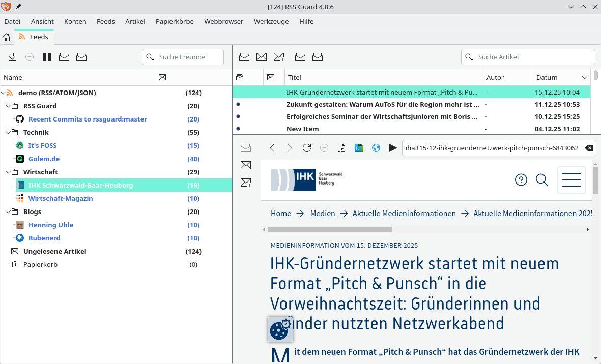
Task: Click inside the Suche Artikel search field
Action: (x=529, y=57)
